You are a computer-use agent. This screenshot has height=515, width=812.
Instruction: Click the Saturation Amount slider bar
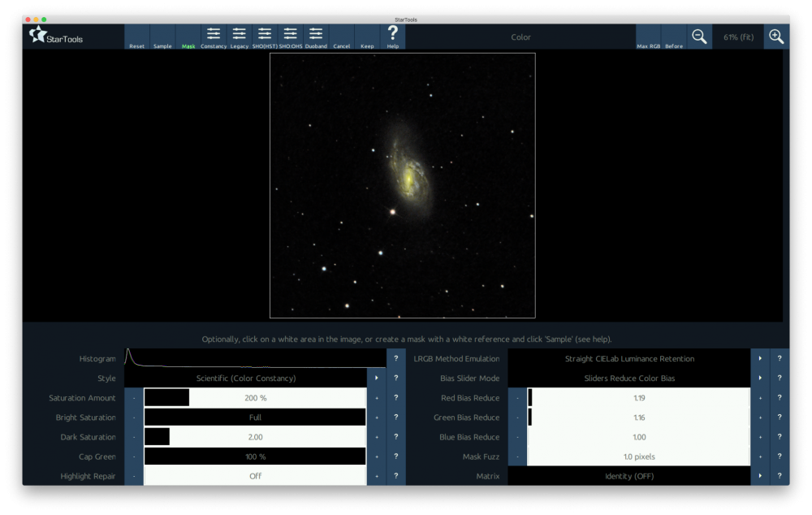click(255, 398)
